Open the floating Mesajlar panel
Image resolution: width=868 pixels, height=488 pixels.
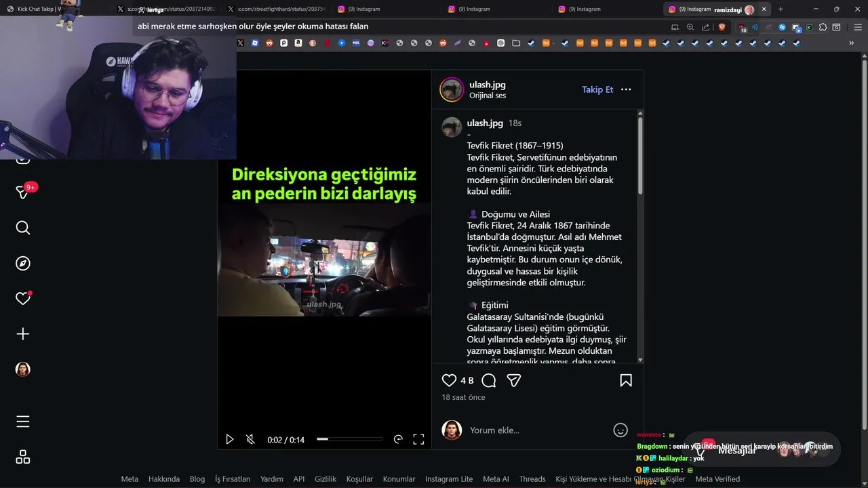762,449
